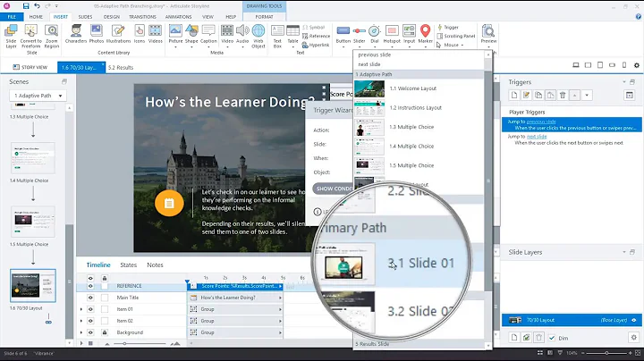This screenshot has width=644, height=361.
Task: Insert a Hotspot
Action: click(392, 34)
